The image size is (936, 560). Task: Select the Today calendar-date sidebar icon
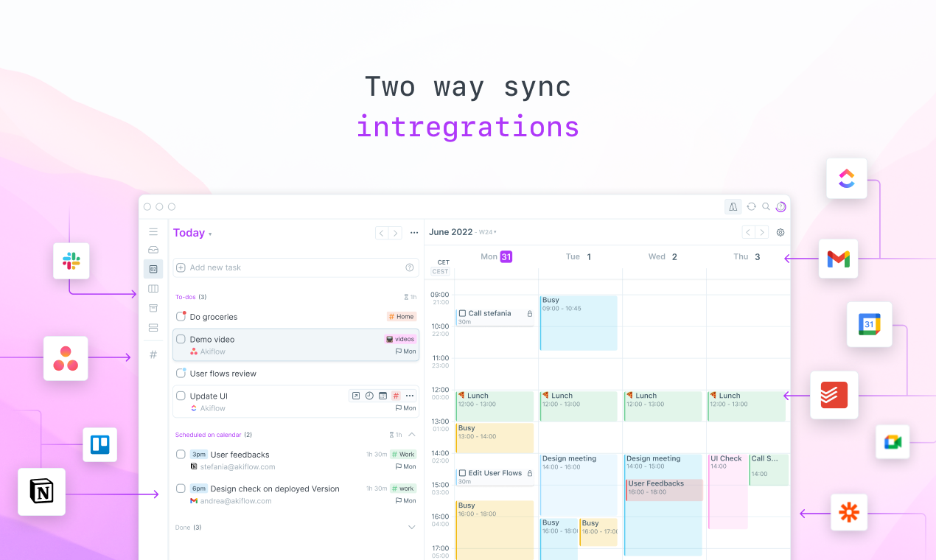point(153,269)
